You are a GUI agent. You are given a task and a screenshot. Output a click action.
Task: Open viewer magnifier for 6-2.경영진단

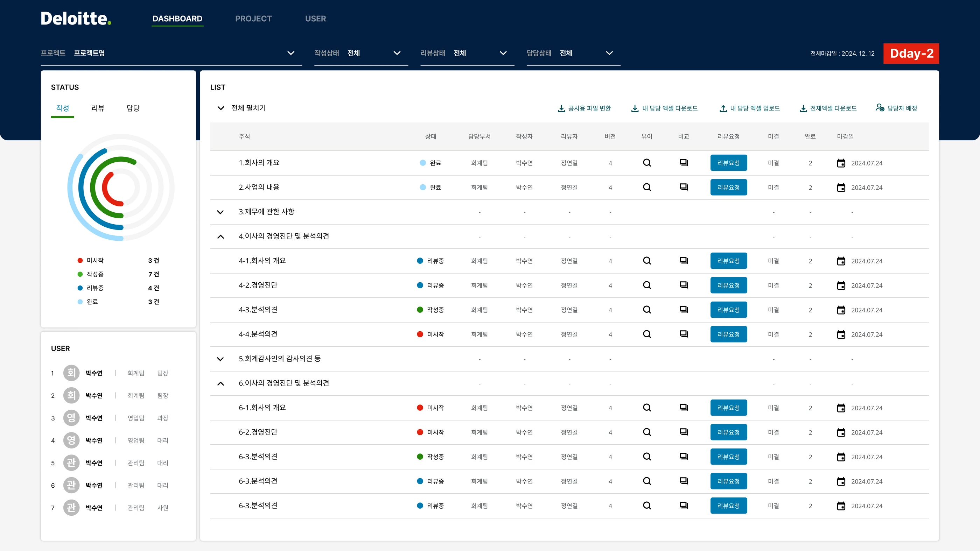point(647,432)
